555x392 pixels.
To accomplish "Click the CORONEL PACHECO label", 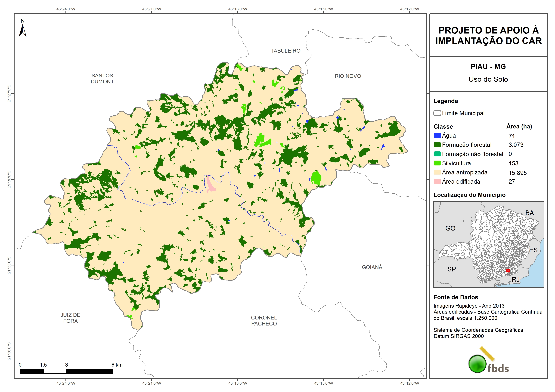I will click(264, 321).
